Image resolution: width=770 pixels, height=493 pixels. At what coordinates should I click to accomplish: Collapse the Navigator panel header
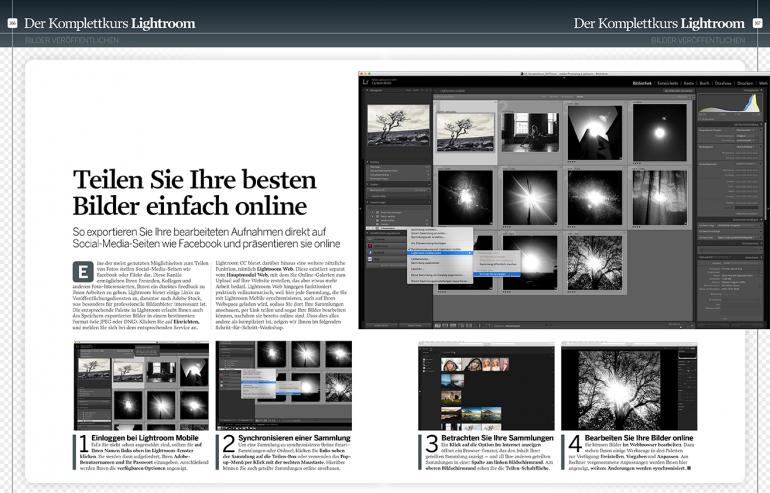(399, 90)
